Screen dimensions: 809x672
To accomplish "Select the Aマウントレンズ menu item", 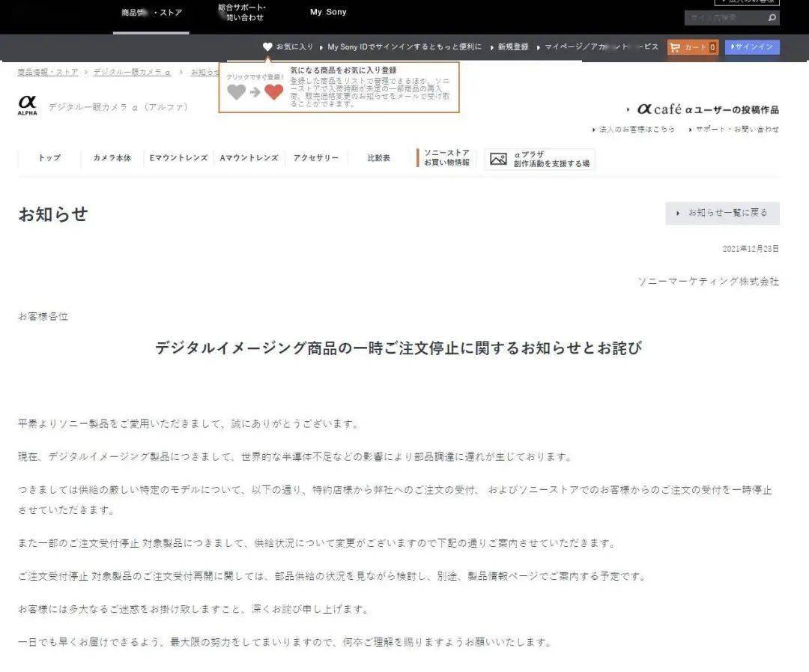I will (249, 158).
